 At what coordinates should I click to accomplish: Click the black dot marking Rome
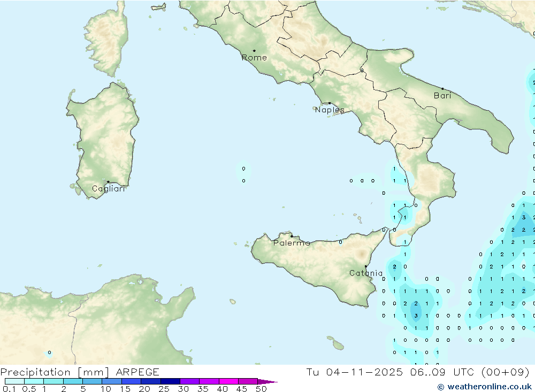coord(254,51)
